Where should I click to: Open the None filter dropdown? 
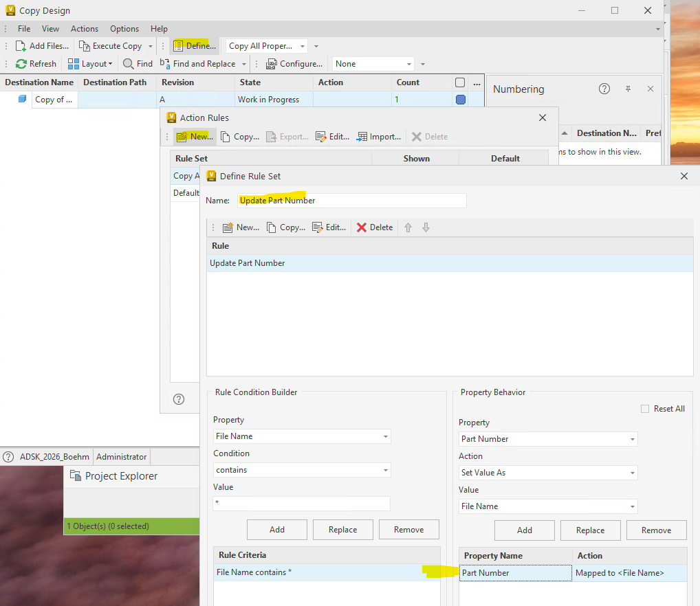(373, 63)
